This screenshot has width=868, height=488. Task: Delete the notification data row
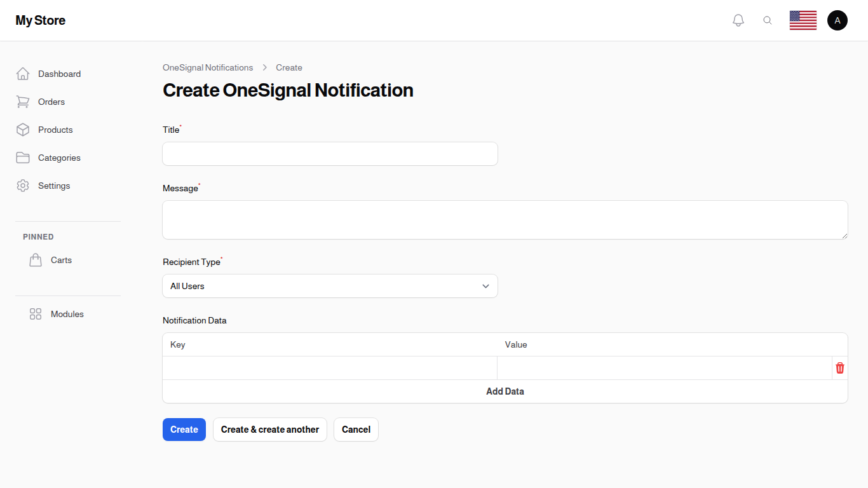(x=839, y=368)
